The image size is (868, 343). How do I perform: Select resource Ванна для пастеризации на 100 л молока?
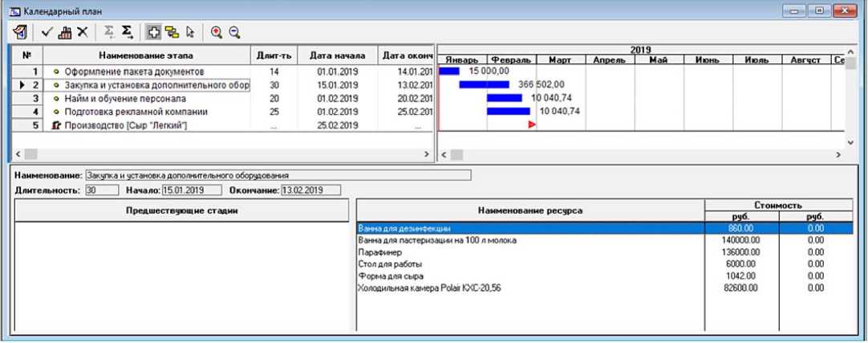tap(605, 240)
